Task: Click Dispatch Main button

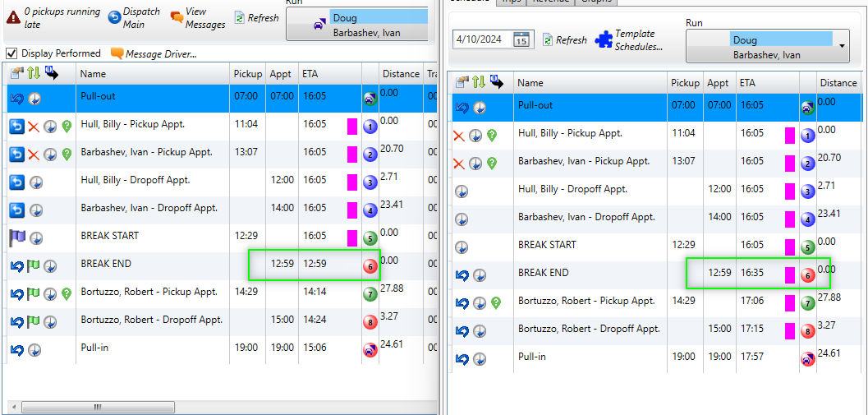Action: (134, 18)
